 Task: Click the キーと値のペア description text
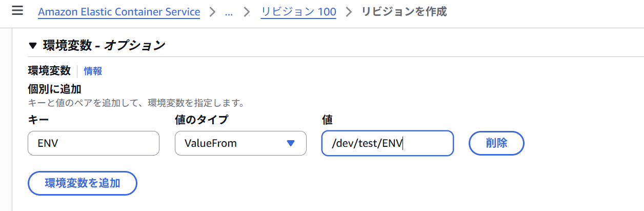pyautogui.click(x=136, y=103)
